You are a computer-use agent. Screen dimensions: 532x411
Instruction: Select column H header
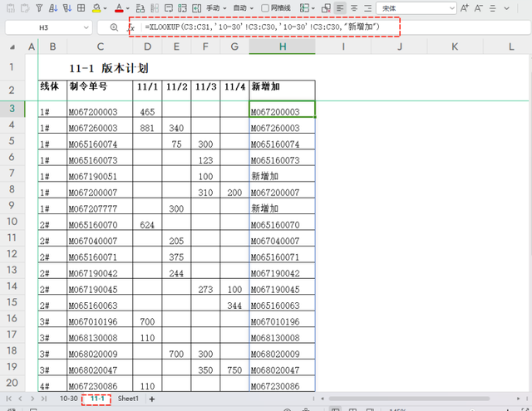[x=283, y=46]
